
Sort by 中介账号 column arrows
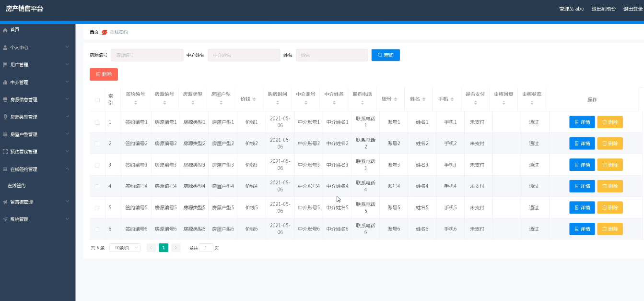pyautogui.click(x=306, y=103)
